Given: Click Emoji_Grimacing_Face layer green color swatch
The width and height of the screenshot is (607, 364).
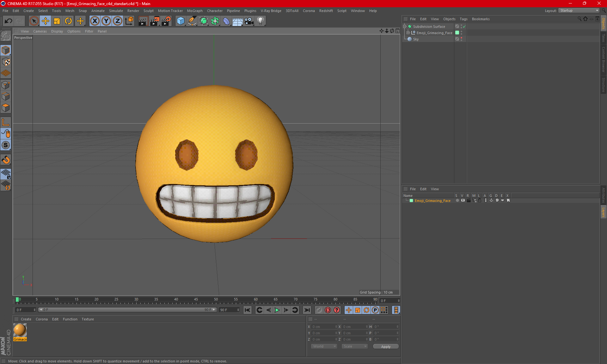Looking at the screenshot, I should tap(411, 201).
